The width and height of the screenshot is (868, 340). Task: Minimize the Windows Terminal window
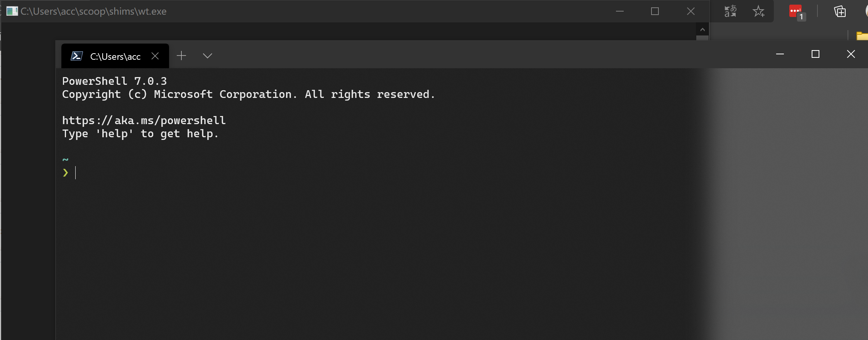tap(780, 54)
